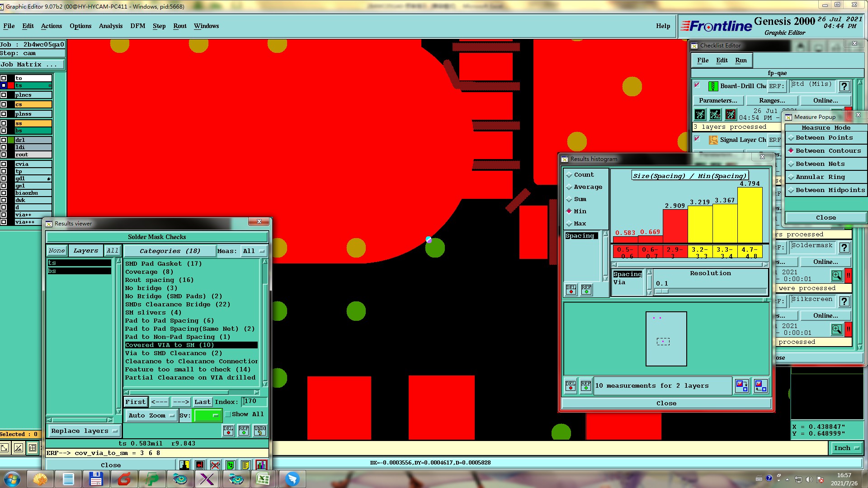This screenshot has height=488, width=868.
Task: Open the Analysis menu
Action: tap(110, 26)
